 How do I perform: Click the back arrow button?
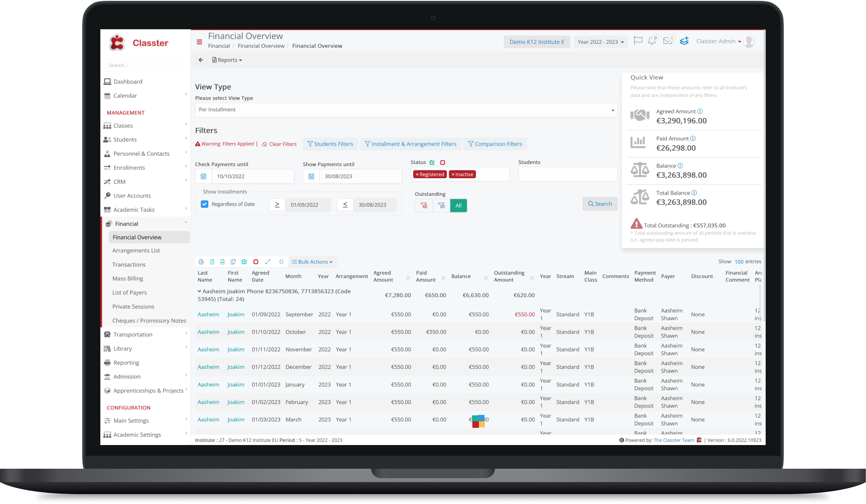(201, 60)
